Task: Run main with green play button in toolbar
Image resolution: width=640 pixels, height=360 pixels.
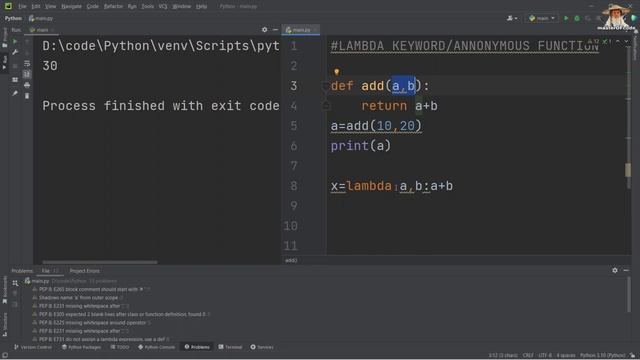Action: pyautogui.click(x=566, y=18)
